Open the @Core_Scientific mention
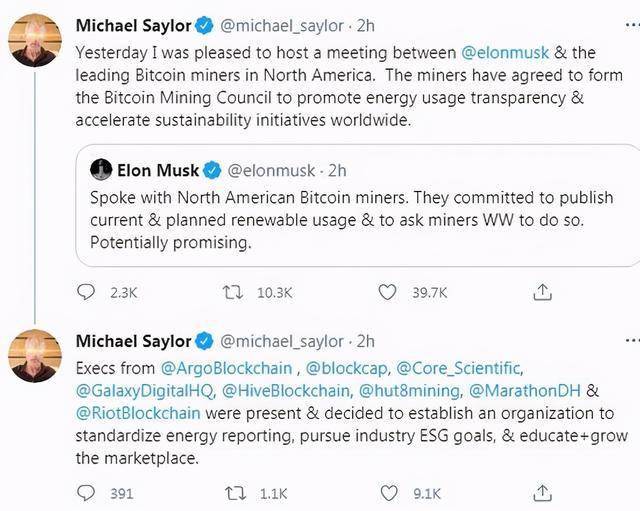The image size is (640, 511). [461, 367]
